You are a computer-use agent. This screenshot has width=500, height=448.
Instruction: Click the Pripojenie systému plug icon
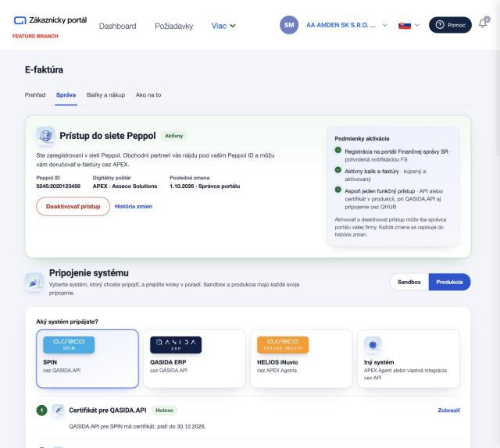(x=34, y=282)
